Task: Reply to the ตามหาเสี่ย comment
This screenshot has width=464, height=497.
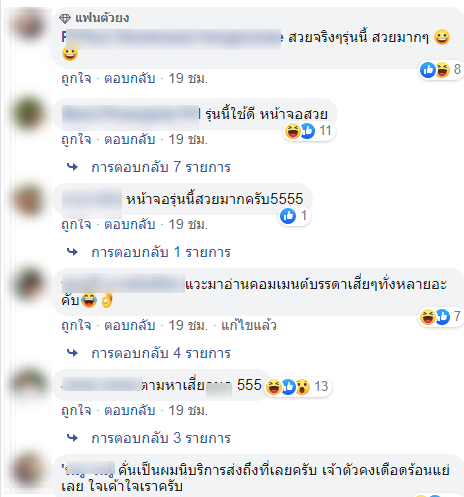Action: 130,410
